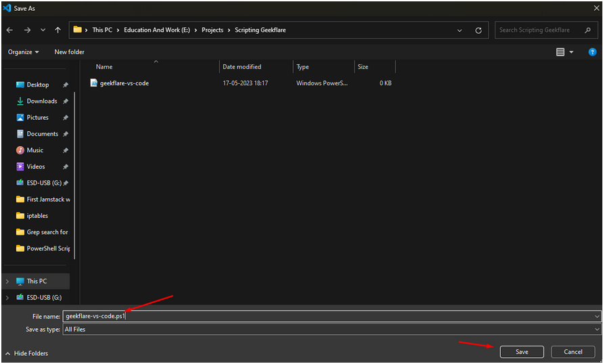Open the Organize menu
Viewport: 603px width, 364px height.
(23, 52)
